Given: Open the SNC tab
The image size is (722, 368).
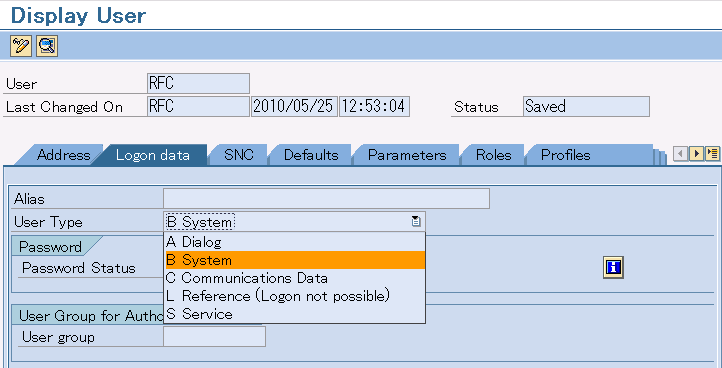Looking at the screenshot, I should pyautogui.click(x=239, y=155).
